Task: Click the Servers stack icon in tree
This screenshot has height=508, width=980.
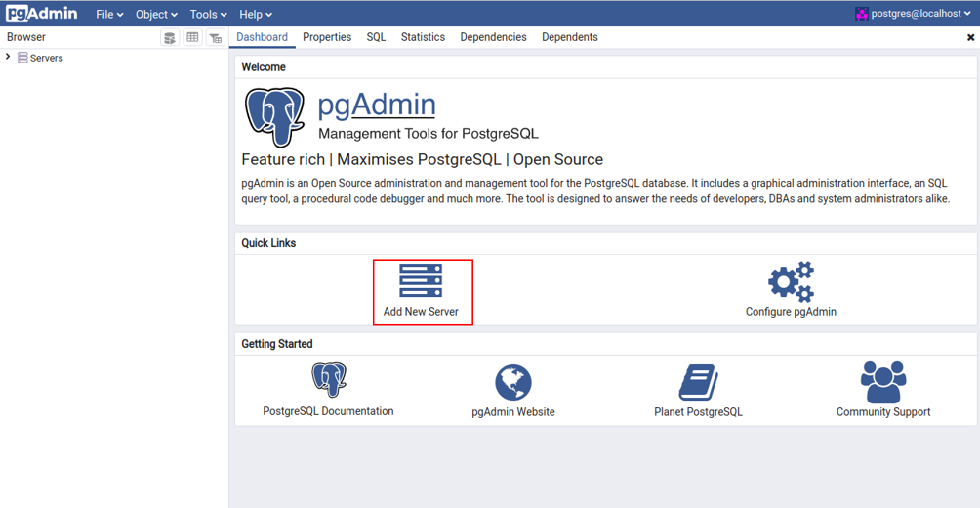Action: pos(22,59)
